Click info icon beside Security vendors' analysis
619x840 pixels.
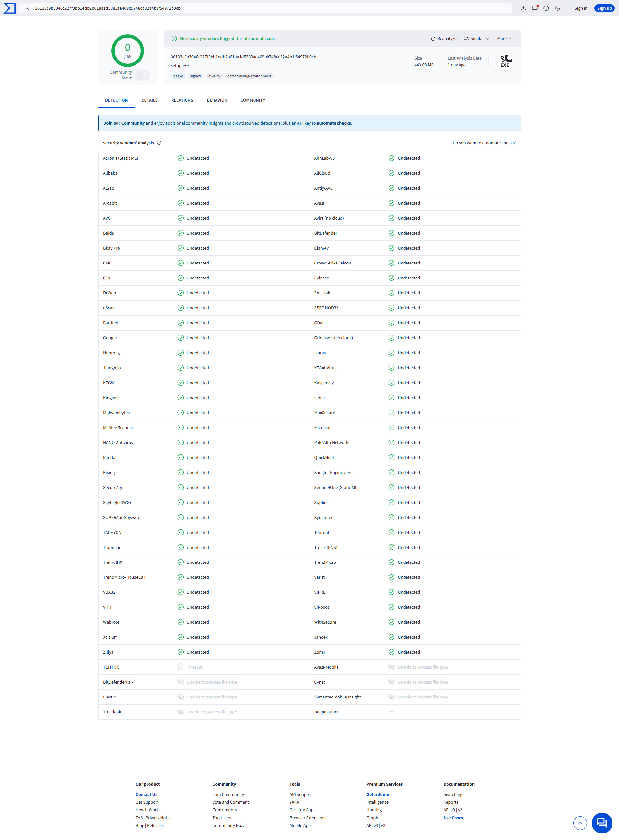(159, 143)
